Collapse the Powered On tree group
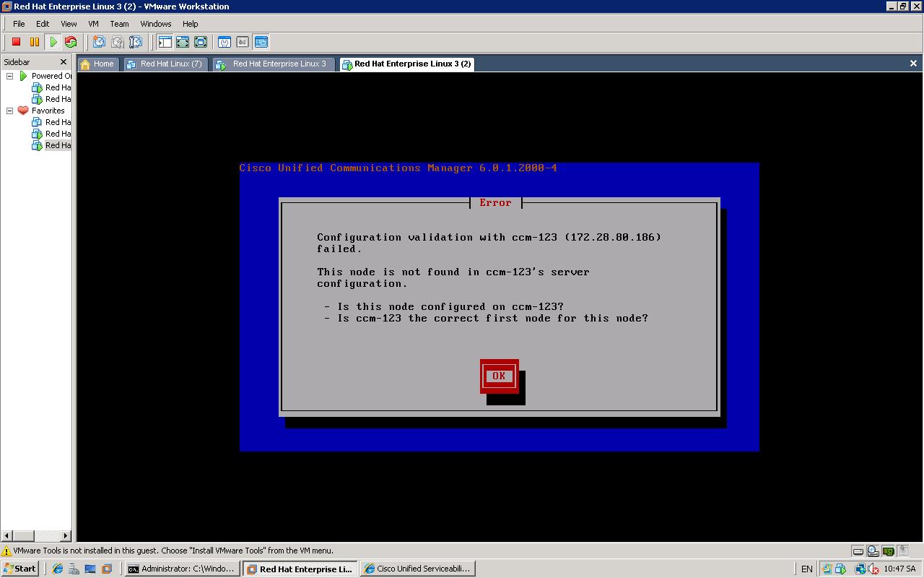Viewport: 924px width, 578px height. pyautogui.click(x=10, y=76)
